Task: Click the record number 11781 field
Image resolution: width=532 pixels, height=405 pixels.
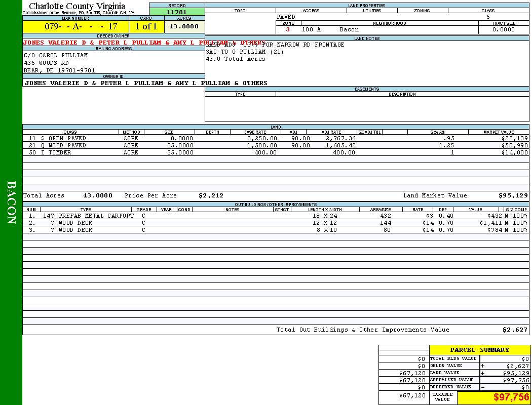Action: click(x=176, y=12)
